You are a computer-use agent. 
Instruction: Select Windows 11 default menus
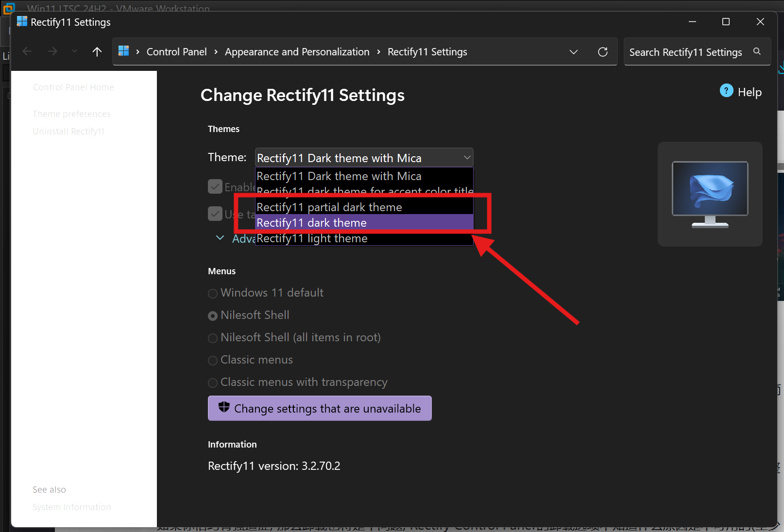[265, 293]
